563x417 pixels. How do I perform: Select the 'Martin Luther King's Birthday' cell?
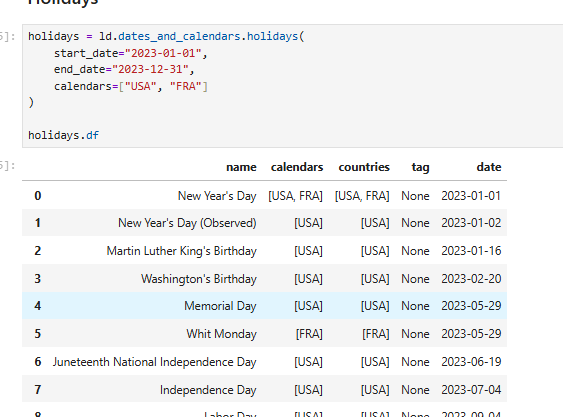tap(181, 251)
